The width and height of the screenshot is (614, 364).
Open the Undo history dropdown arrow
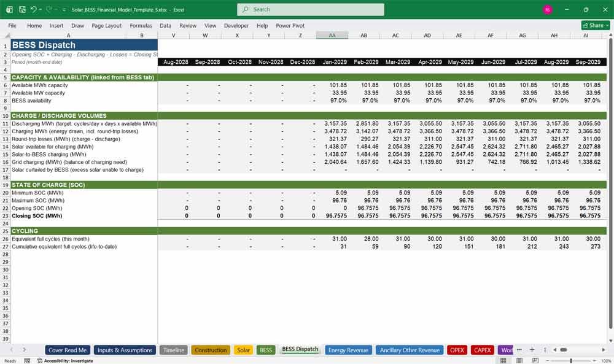pyautogui.click(x=41, y=9)
